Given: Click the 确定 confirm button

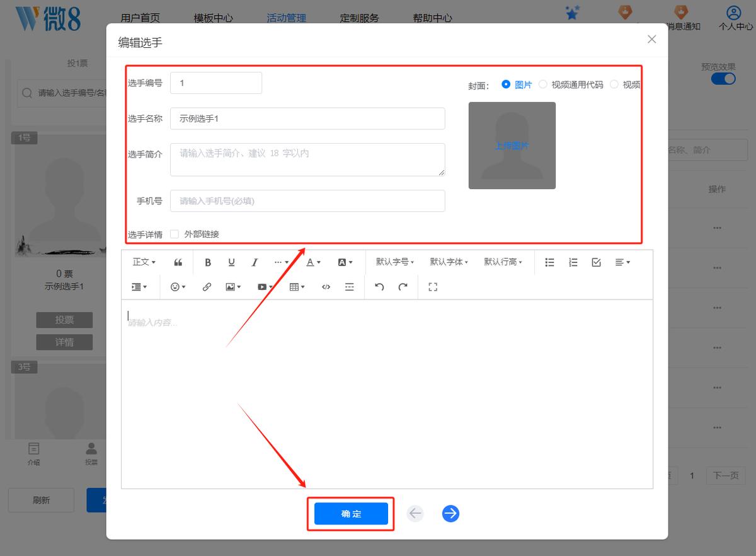Looking at the screenshot, I should (351, 514).
